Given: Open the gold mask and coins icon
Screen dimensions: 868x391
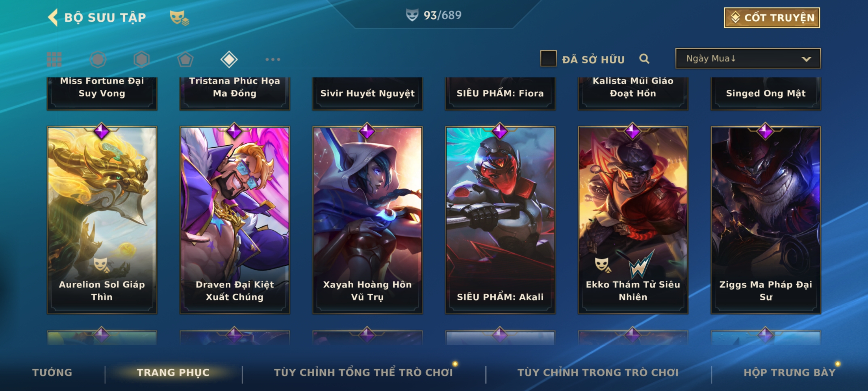Looking at the screenshot, I should 179,18.
